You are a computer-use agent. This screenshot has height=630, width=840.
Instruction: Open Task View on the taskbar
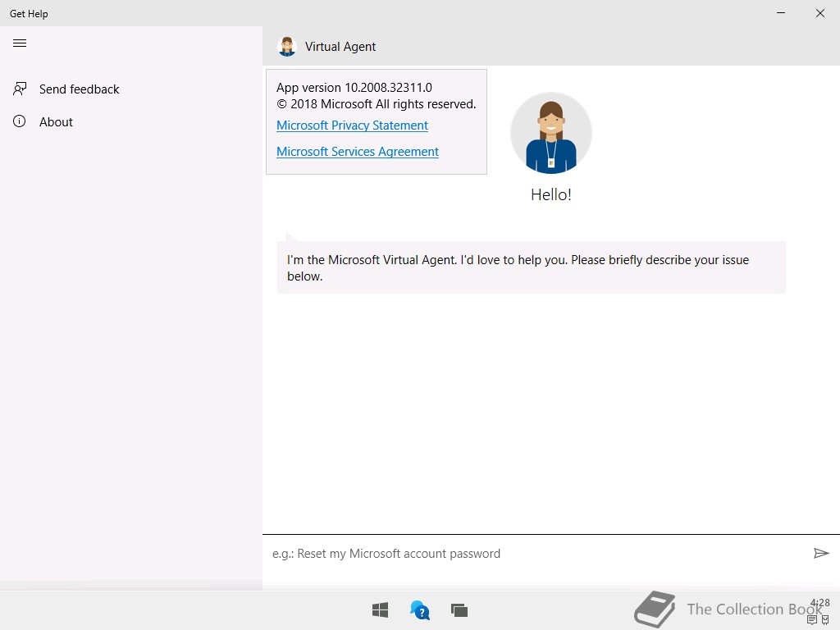[x=459, y=610]
